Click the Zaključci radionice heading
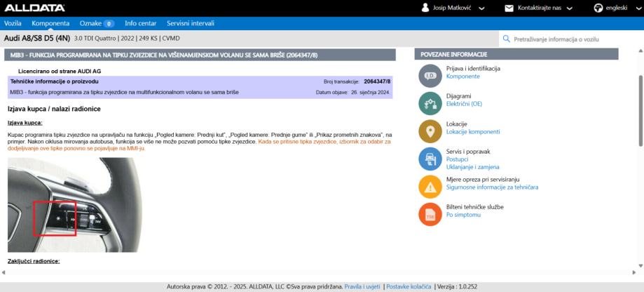Viewport: 644px width, 292px height. point(34,261)
